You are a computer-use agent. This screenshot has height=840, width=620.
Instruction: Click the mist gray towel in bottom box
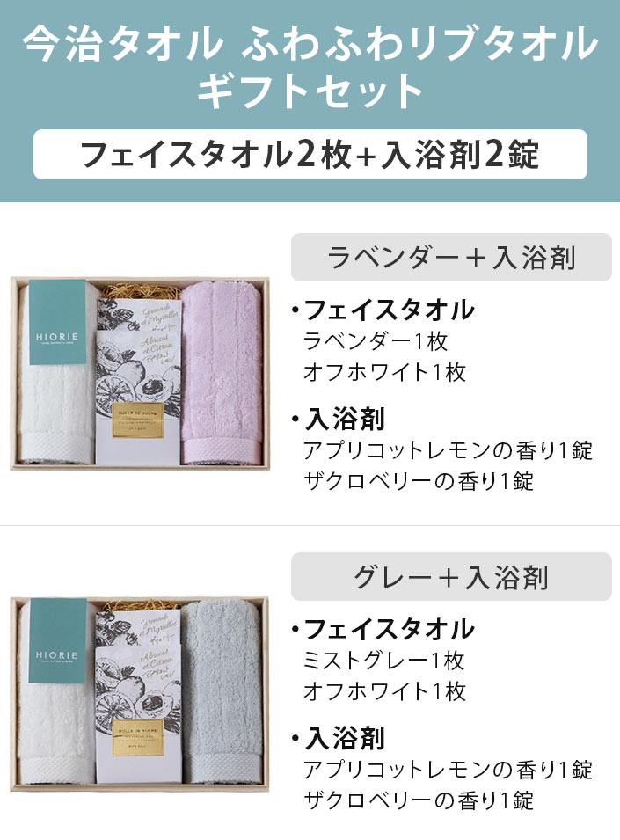pos(221,693)
